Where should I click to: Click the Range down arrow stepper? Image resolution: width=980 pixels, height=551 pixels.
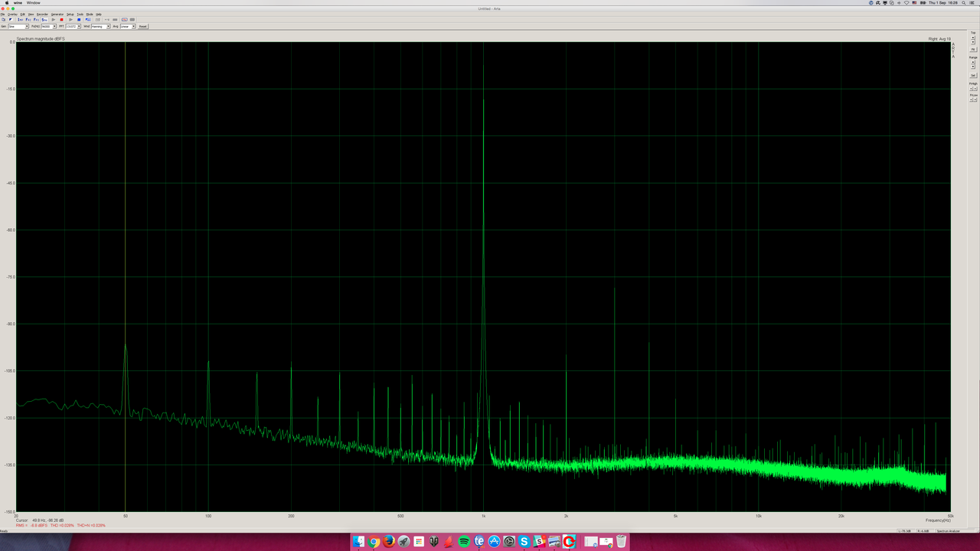coord(973,67)
